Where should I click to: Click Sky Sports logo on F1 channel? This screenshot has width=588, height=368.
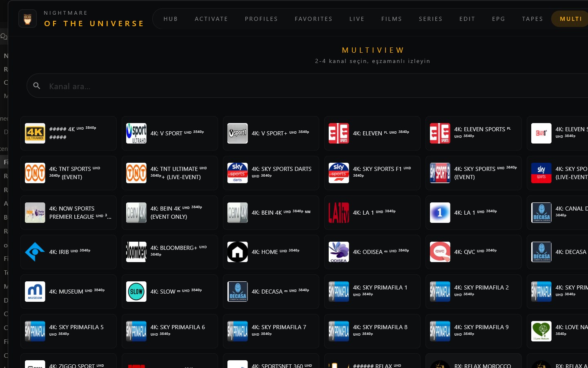339,173
